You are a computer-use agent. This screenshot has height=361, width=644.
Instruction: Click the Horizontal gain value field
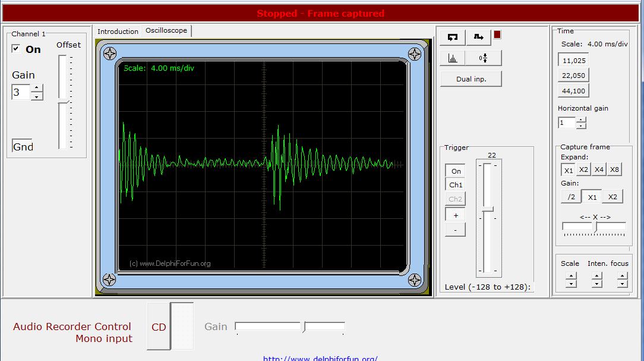567,123
